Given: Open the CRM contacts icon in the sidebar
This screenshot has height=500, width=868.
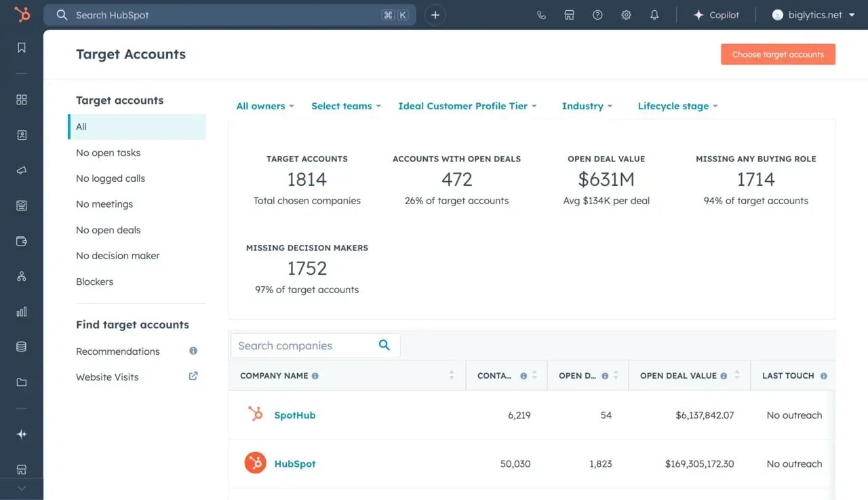Looking at the screenshot, I should pos(21,135).
